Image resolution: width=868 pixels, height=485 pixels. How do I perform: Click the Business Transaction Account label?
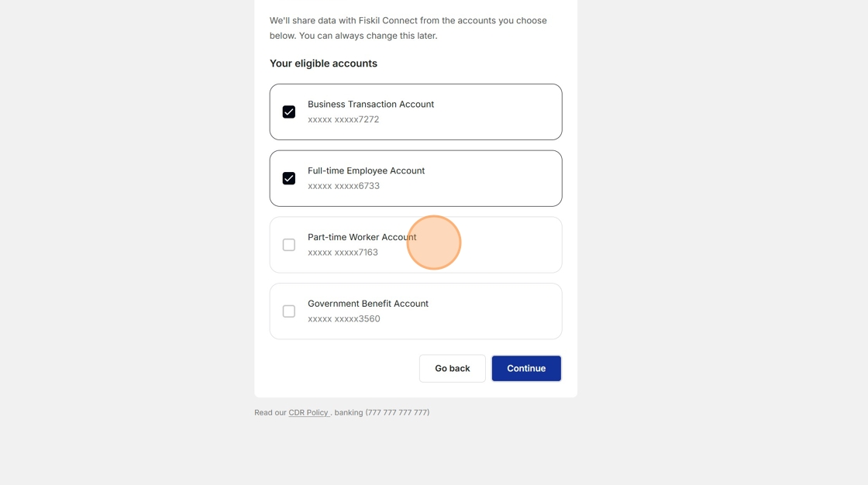pyautogui.click(x=370, y=105)
